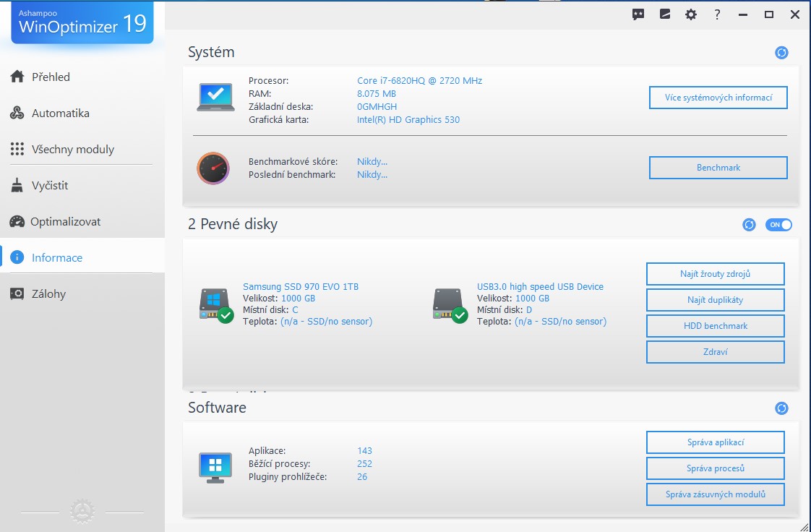Refresh the Systém section
Image resolution: width=811 pixels, height=532 pixels.
(781, 52)
